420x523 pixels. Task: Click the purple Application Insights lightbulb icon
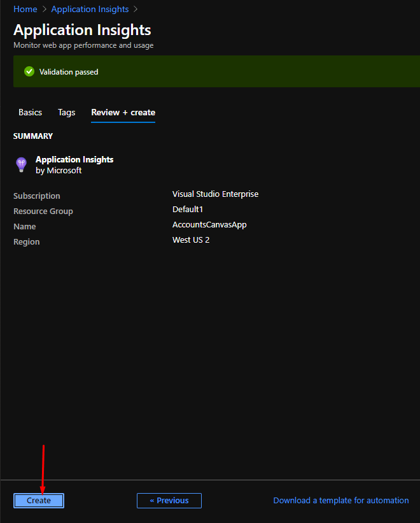(x=21, y=165)
